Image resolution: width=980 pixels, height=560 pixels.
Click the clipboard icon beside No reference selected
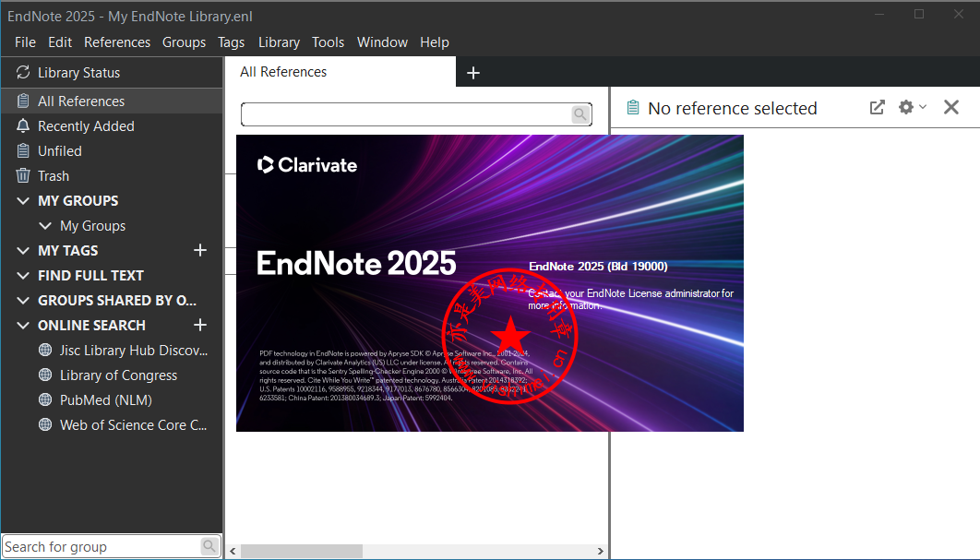point(632,108)
